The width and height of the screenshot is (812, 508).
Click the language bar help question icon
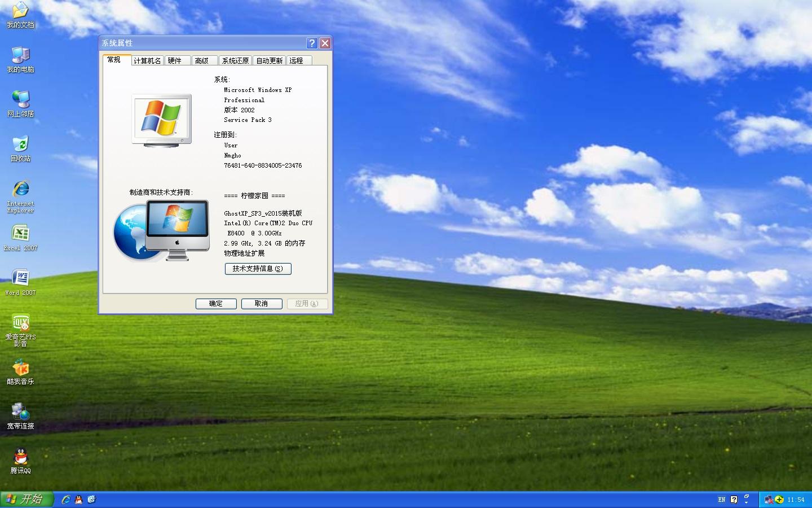point(734,500)
